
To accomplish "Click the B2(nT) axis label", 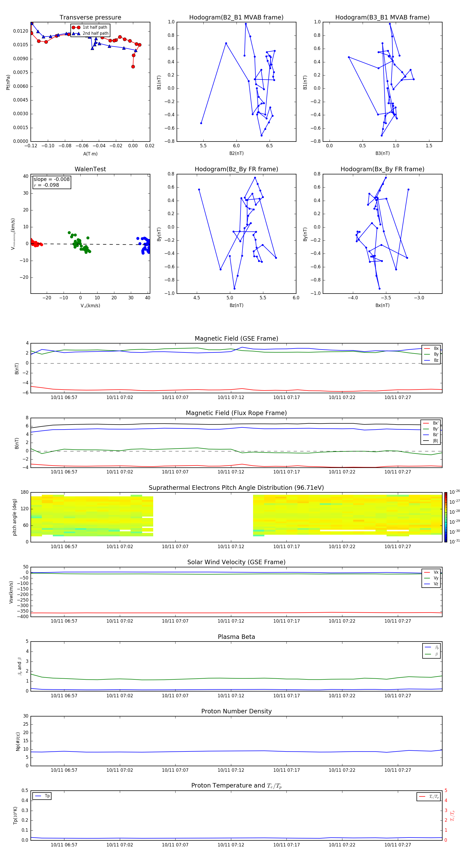I will pyautogui.click(x=236, y=153).
